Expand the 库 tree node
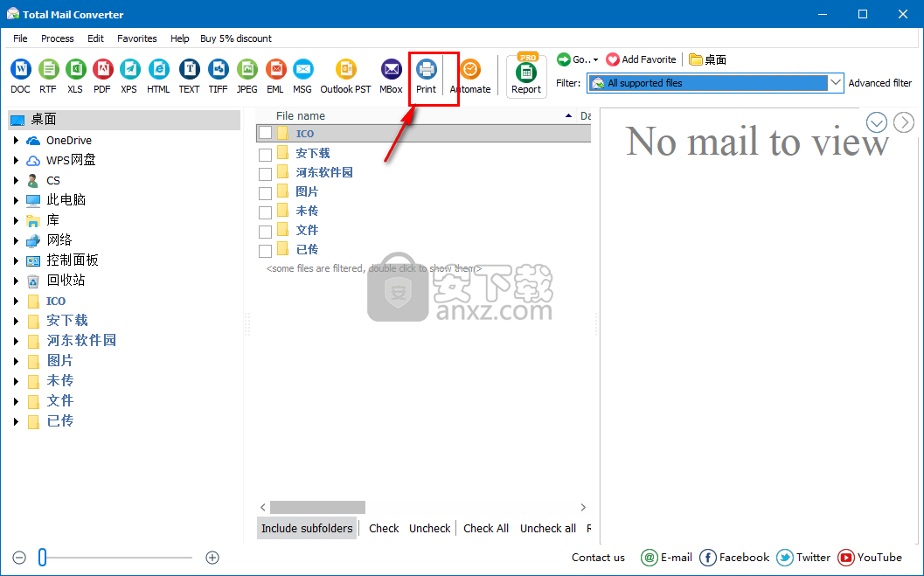 point(16,220)
